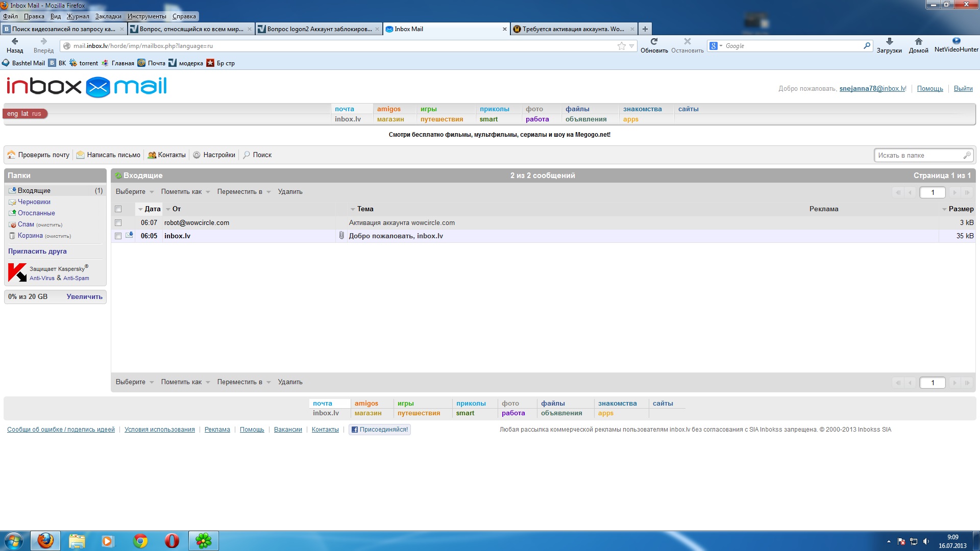Open Google Chrome from the taskbar
Viewport: 980px width, 551px height.
click(x=140, y=540)
